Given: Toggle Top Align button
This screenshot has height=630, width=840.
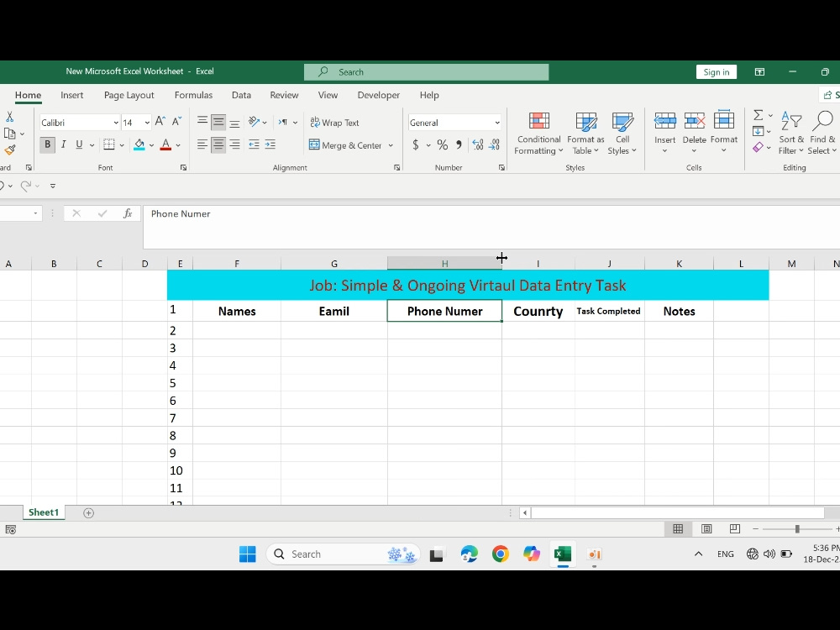Looking at the screenshot, I should click(x=202, y=121).
